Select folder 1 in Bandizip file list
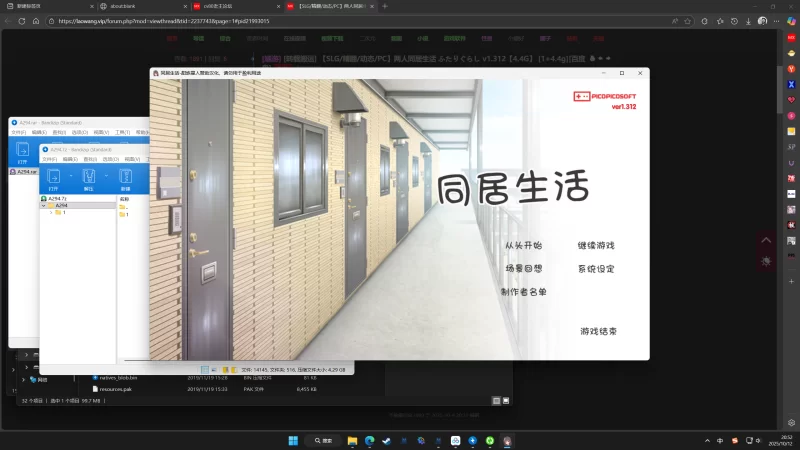This screenshot has width=800, height=450. click(124, 215)
